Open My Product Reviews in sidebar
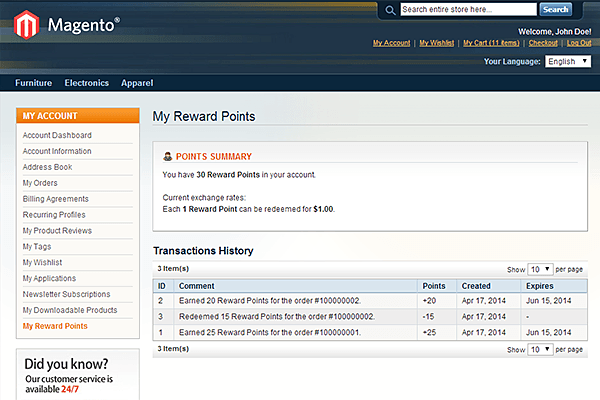This screenshot has height=400, width=600. tap(57, 230)
